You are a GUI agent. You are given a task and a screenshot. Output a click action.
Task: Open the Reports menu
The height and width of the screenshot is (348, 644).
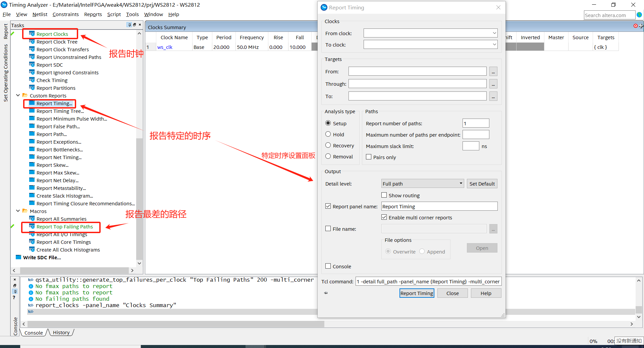93,14
